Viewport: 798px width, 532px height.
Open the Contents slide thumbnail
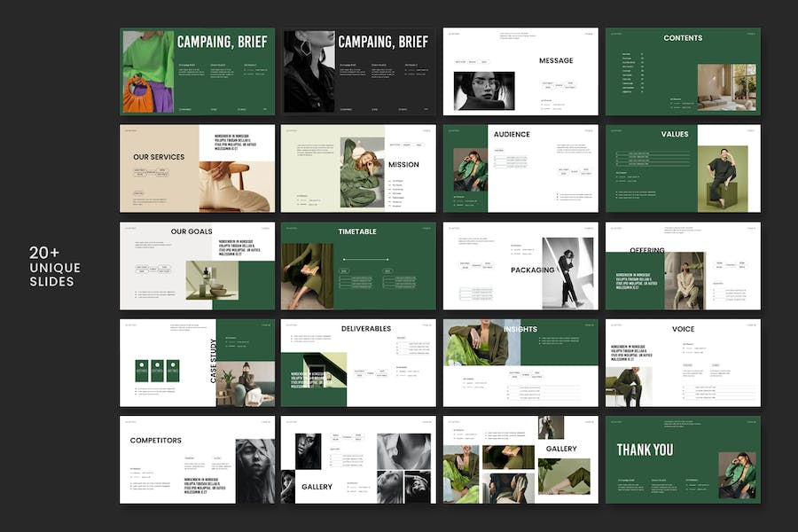click(682, 72)
